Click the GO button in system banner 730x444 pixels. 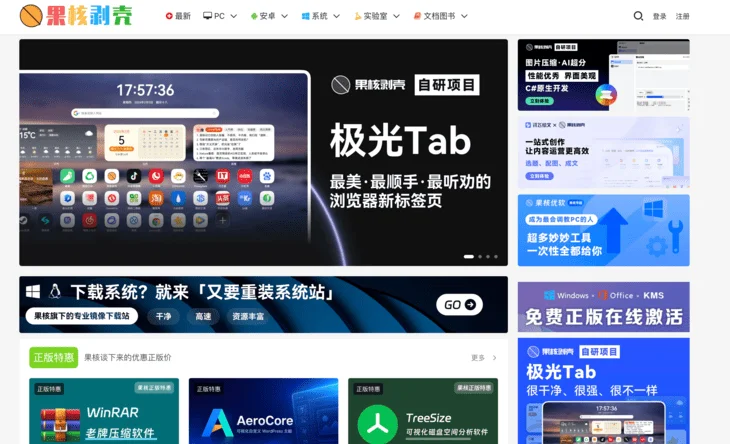pos(459,304)
